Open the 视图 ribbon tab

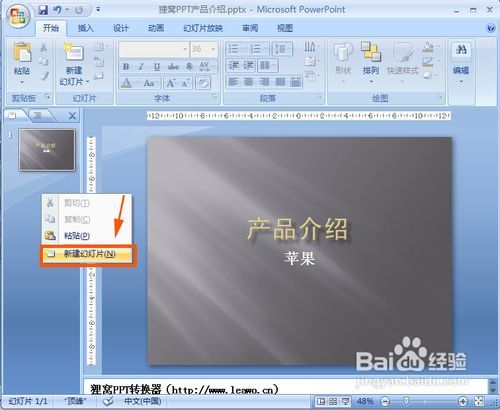pos(285,28)
